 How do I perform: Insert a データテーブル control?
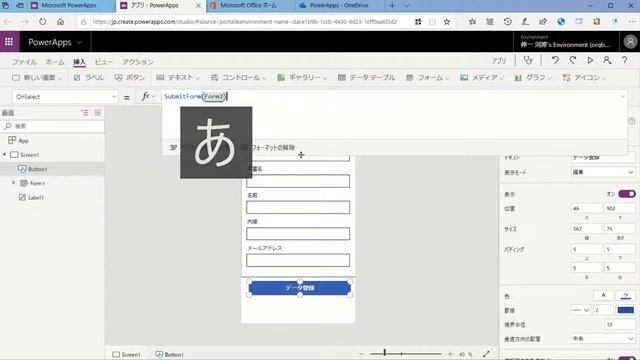(367, 78)
